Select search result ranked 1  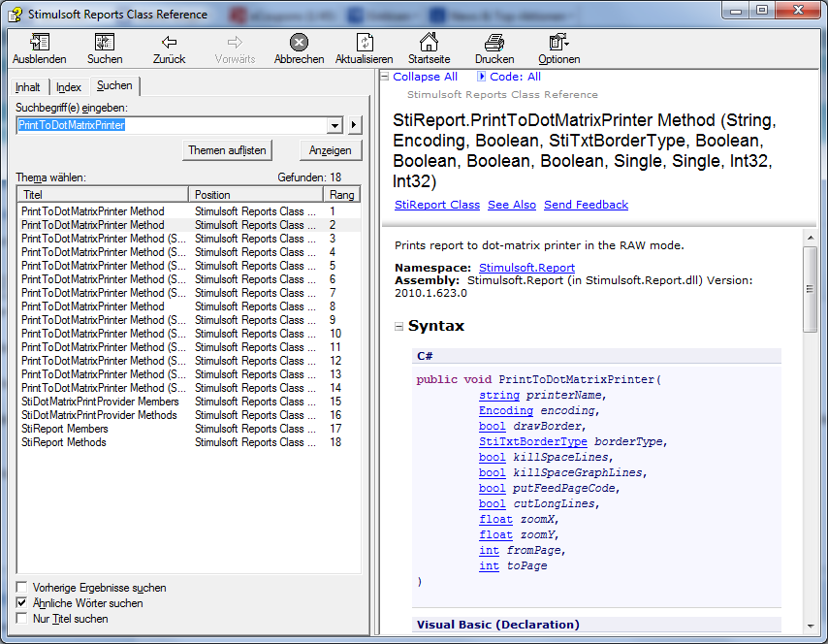point(189,211)
